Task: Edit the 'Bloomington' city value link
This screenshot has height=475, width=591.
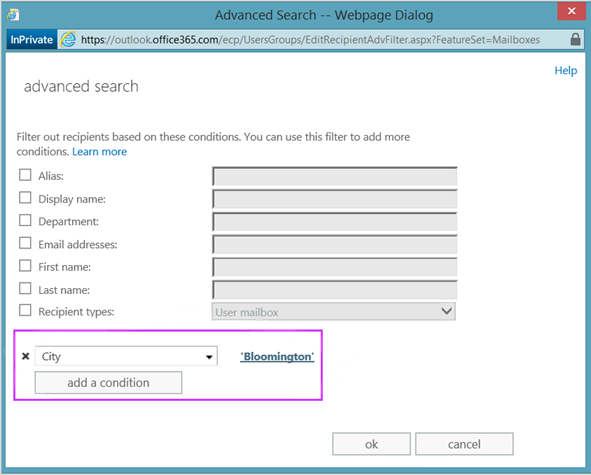Action: (x=277, y=357)
